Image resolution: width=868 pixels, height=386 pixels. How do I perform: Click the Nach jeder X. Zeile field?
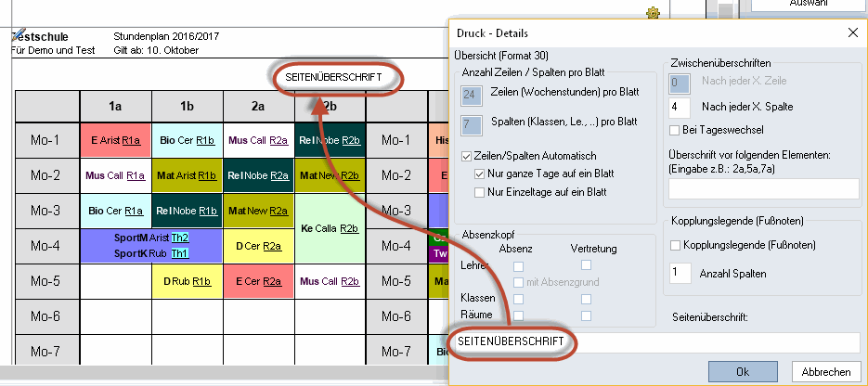point(680,83)
